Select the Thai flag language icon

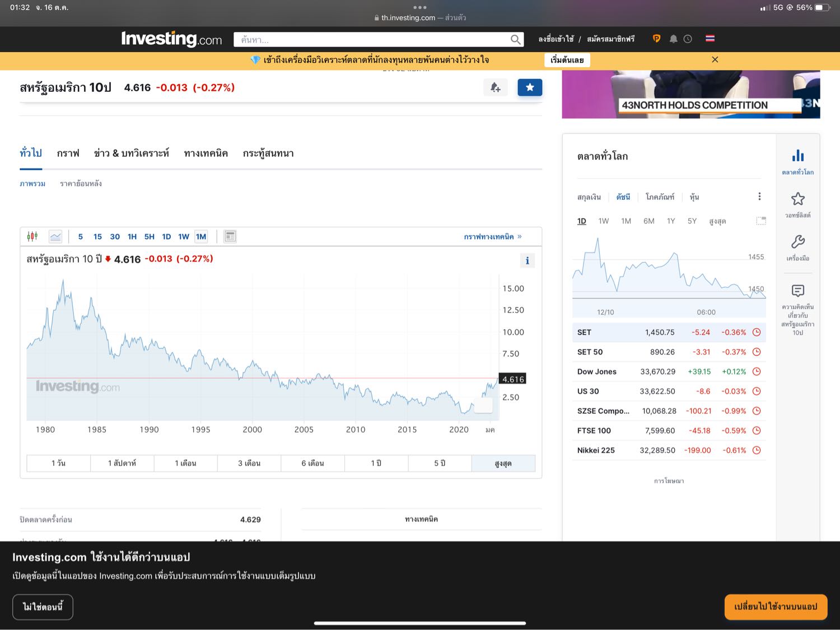coord(710,39)
